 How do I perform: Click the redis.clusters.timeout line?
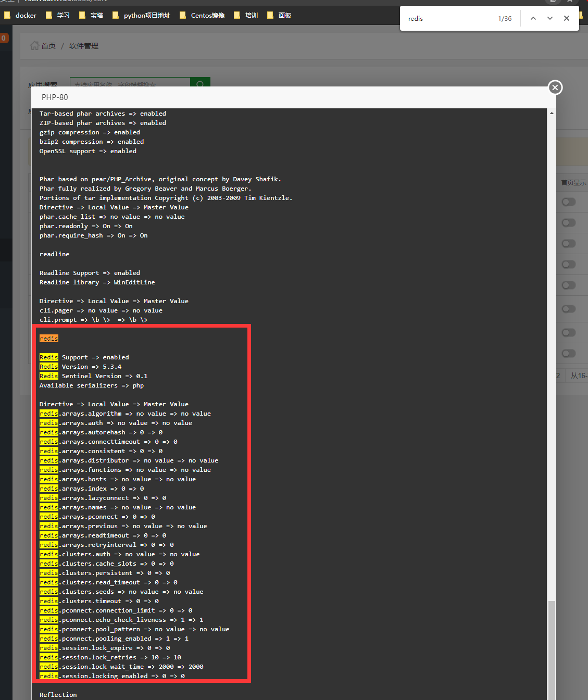click(99, 601)
